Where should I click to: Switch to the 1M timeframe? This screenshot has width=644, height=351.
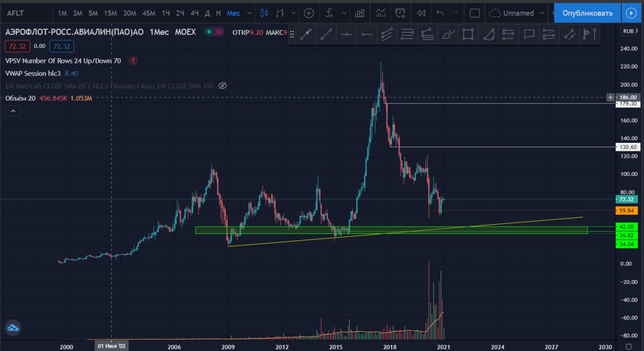62,13
